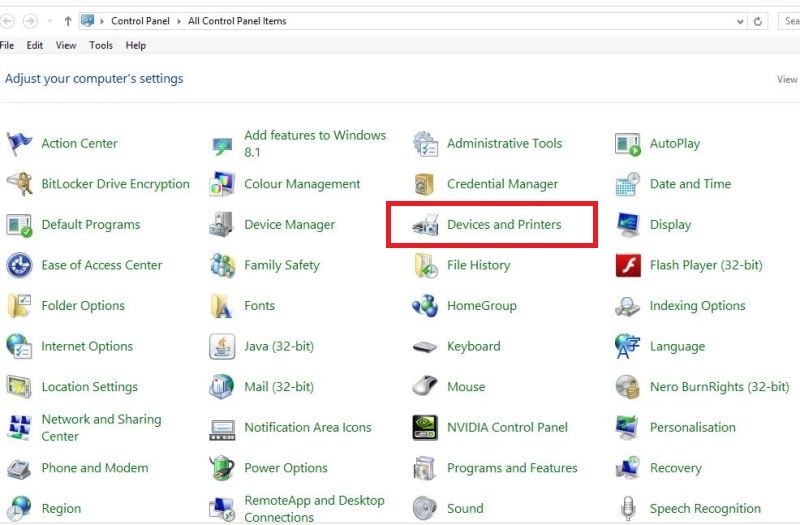Open BitLocker Drive Encryption keys icon
Image resolution: width=800 pixels, height=525 pixels.
19,184
